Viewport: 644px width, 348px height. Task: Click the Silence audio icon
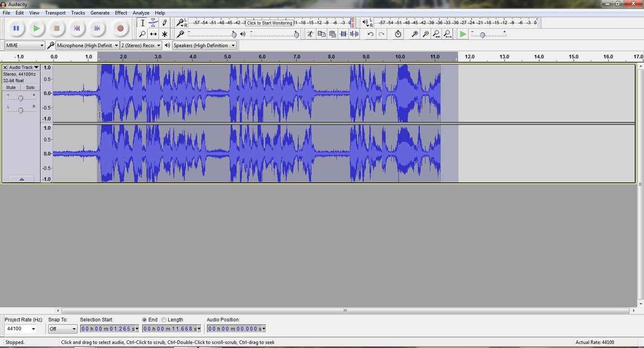[x=355, y=34]
